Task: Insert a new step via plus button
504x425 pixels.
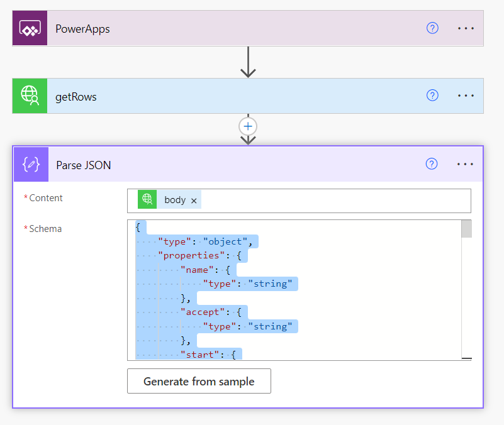Action: coord(248,126)
